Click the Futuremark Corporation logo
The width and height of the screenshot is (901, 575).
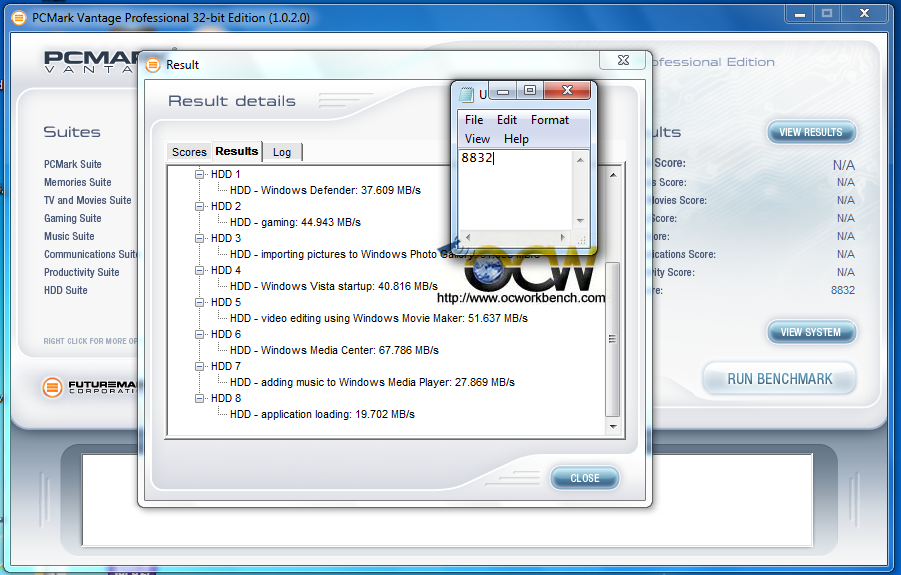coord(91,387)
